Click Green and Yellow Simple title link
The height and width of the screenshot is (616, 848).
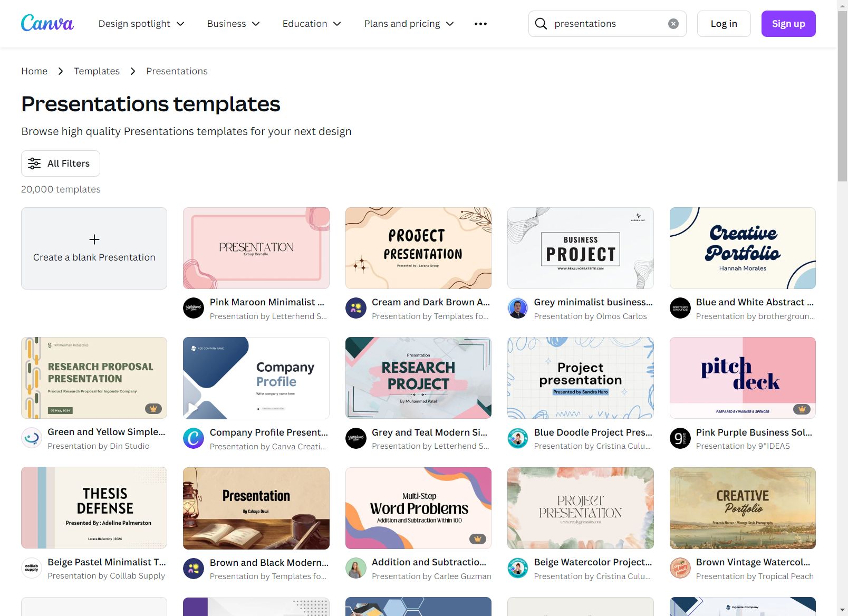106,432
